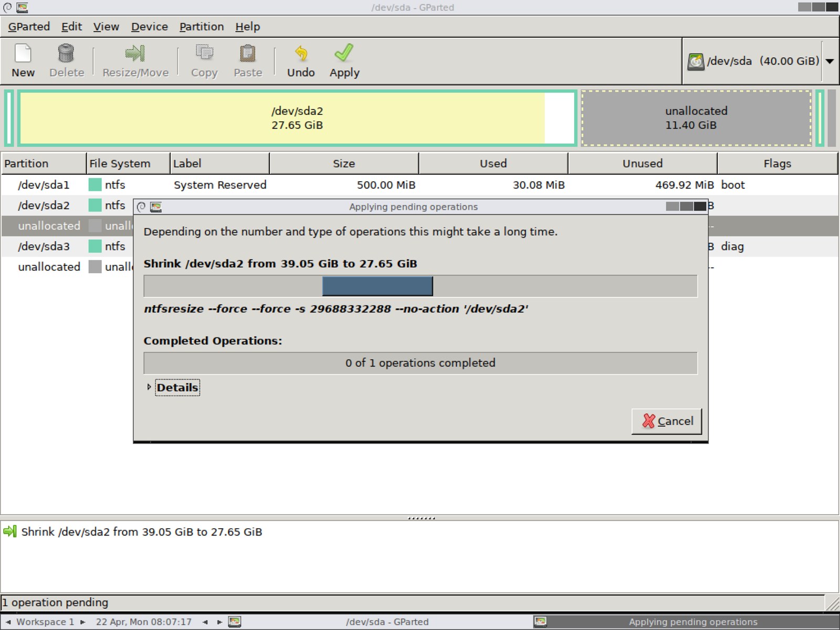Click the Paste partition icon
The height and width of the screenshot is (630, 840).
point(247,59)
